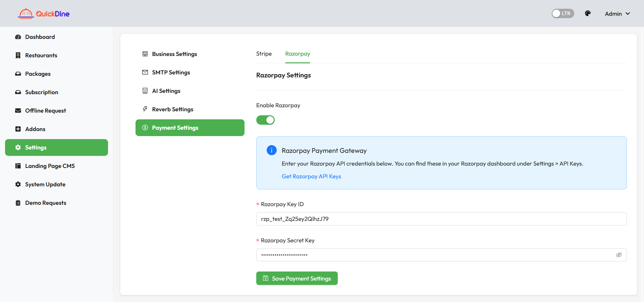This screenshot has width=644, height=302.
Task: Click the Packages sidebar icon
Action: (18, 74)
